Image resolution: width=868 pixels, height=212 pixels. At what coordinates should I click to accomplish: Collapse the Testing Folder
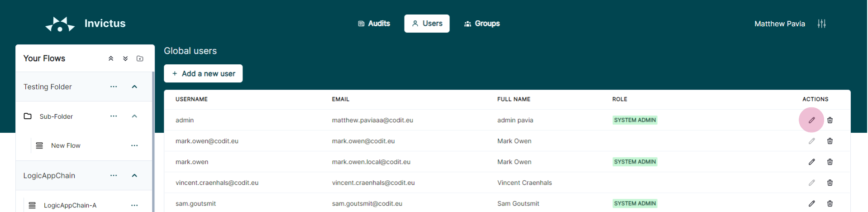coord(134,87)
